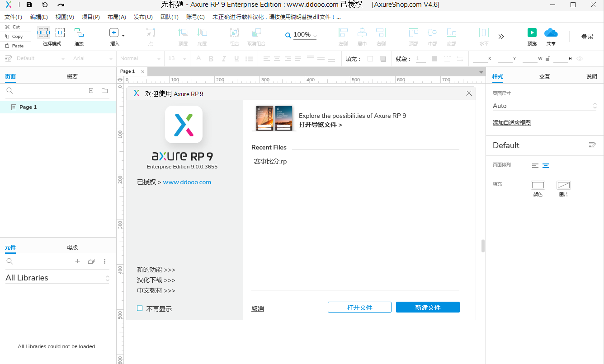Image resolution: width=604 pixels, height=364 pixels.
Task: Open the 插入 (insert) tool
Action: 114,33
